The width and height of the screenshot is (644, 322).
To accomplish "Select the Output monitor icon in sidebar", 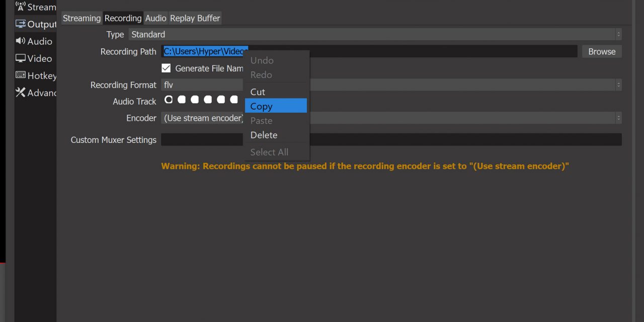I will 21,24.
